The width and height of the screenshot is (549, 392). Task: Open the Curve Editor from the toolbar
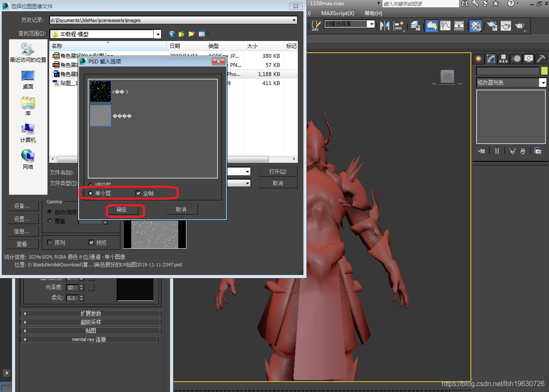pyautogui.click(x=445, y=25)
